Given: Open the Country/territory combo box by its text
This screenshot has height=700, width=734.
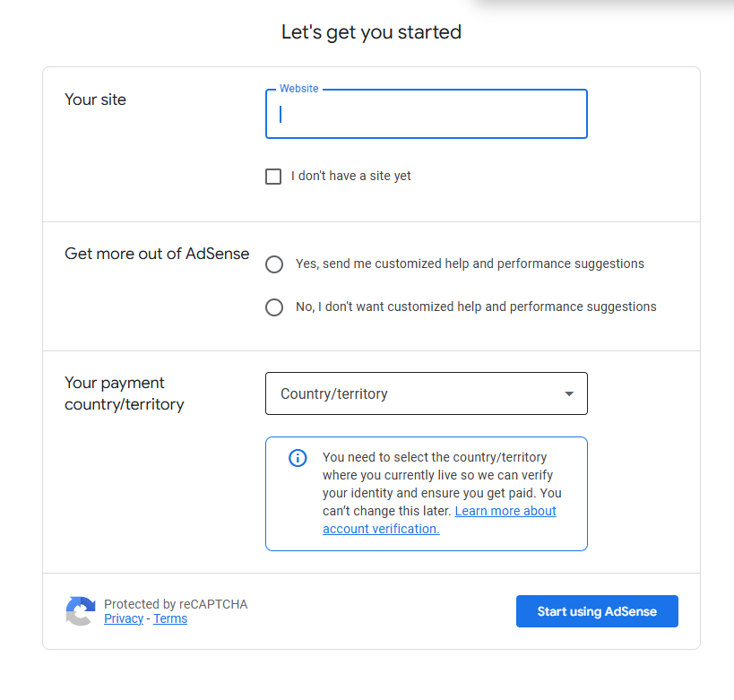Looking at the screenshot, I should pos(334,394).
